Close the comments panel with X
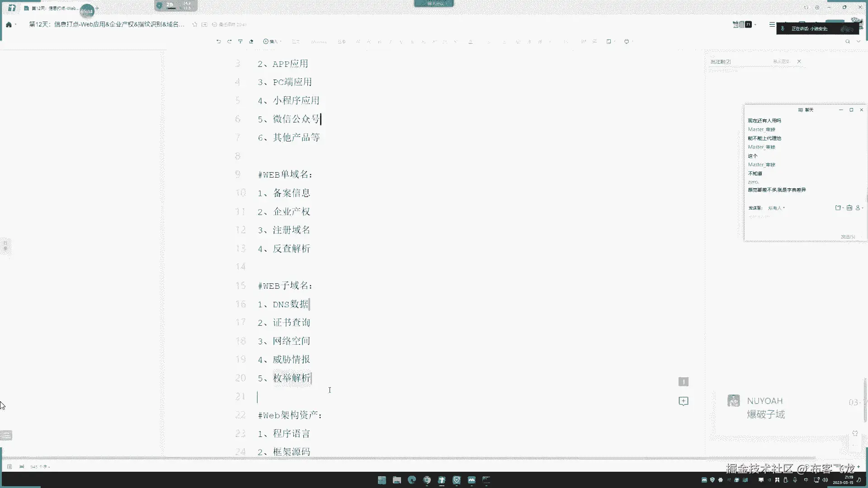The image size is (868, 488). pos(799,61)
